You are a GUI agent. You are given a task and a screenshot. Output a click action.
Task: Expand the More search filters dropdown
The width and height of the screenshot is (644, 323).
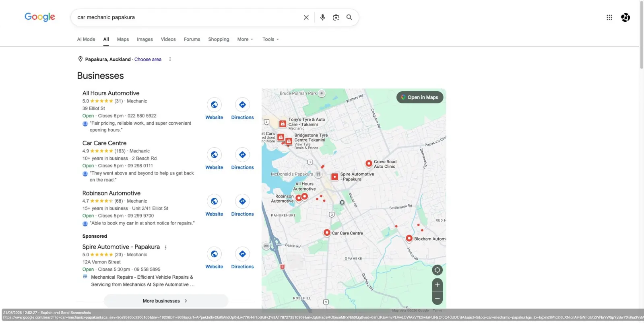(245, 39)
